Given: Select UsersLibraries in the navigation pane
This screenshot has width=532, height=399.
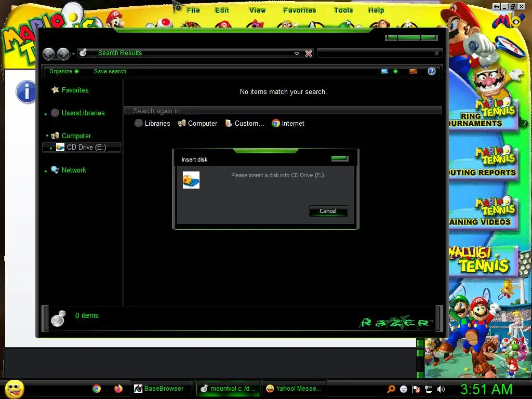Looking at the screenshot, I should click(83, 113).
